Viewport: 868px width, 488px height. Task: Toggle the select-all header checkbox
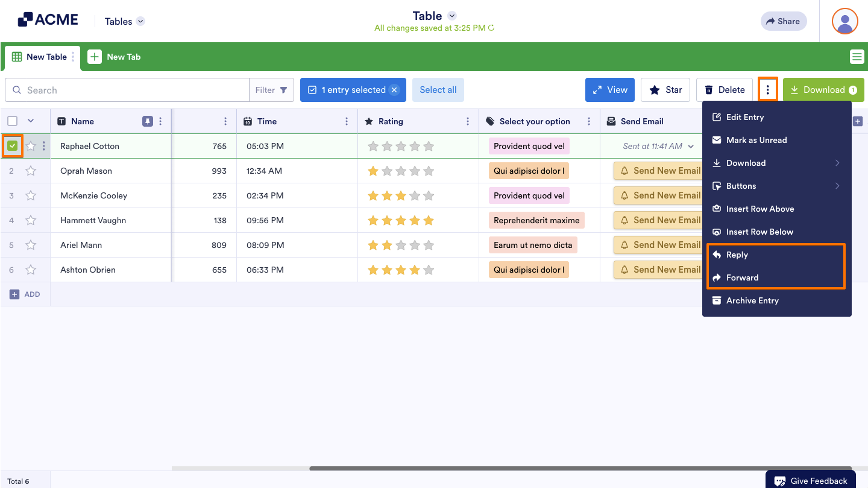tap(12, 121)
